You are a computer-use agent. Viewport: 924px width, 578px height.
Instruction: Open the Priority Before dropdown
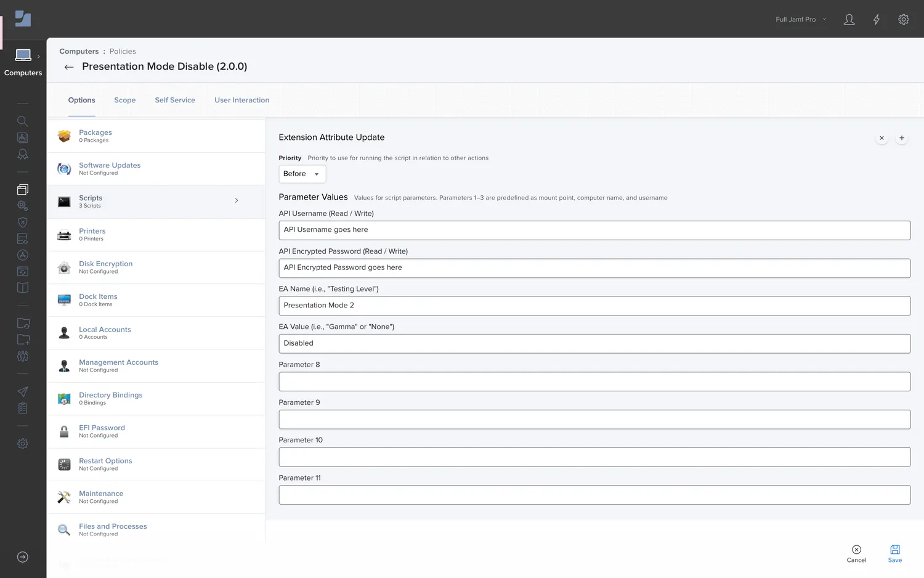tap(302, 174)
